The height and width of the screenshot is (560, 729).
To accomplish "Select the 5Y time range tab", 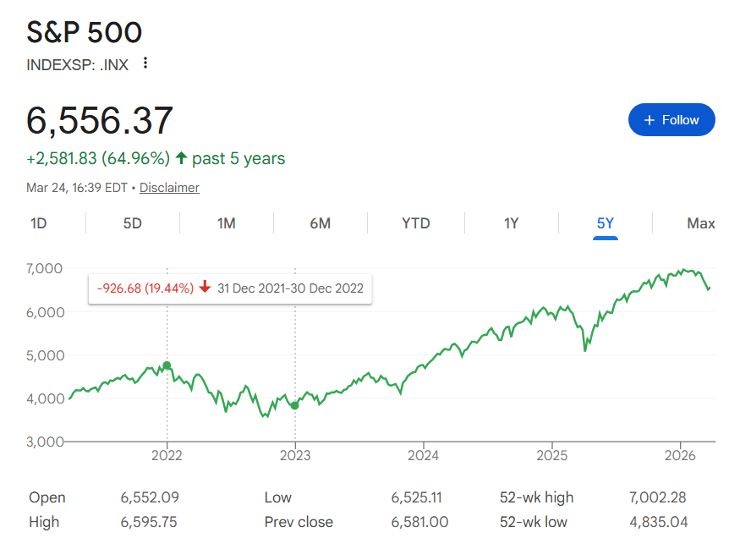I will (606, 223).
